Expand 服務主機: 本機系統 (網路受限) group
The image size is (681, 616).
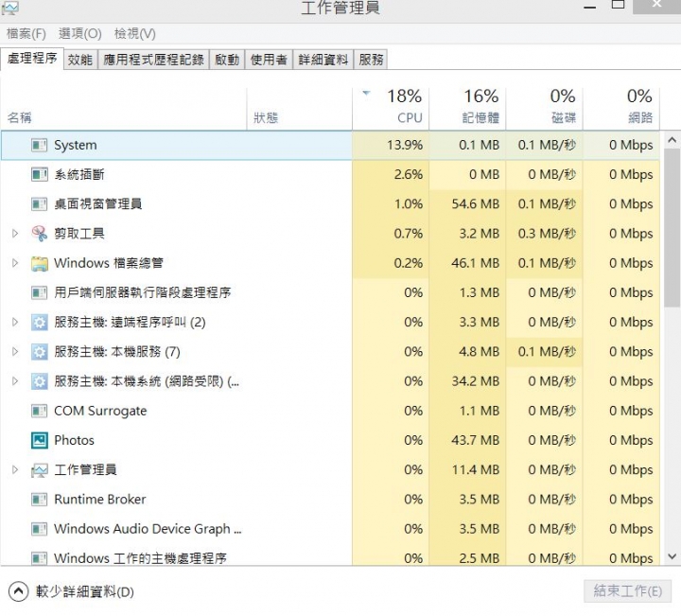pos(15,381)
